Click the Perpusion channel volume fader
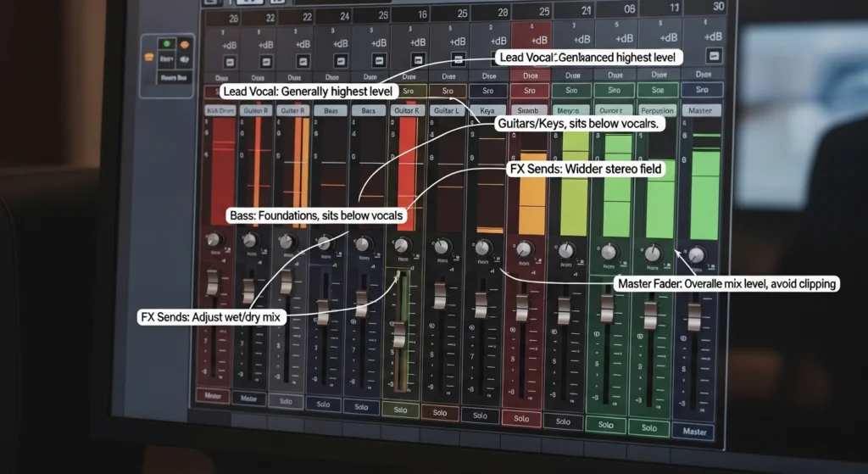Screen dimensions: 868x474 tap(650, 315)
